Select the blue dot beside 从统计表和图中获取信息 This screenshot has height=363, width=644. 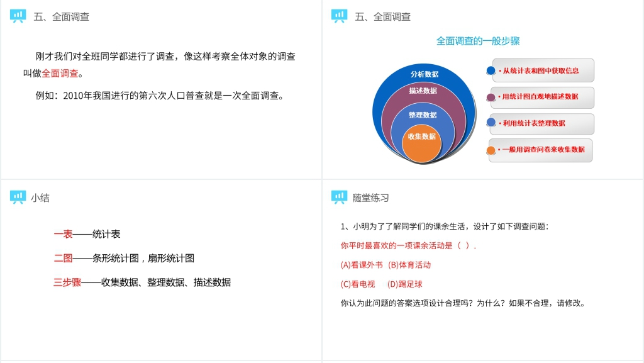[x=491, y=70]
